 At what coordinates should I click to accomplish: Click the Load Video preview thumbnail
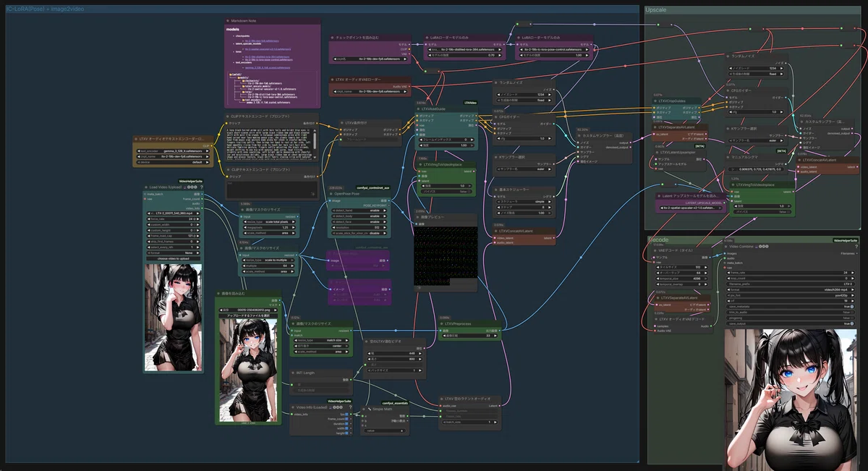pos(174,318)
